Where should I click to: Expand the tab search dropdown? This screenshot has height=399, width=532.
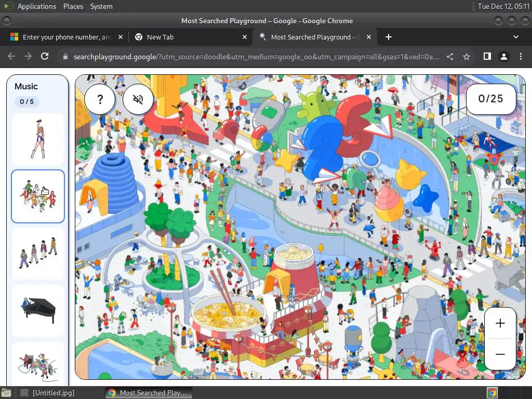(516, 37)
